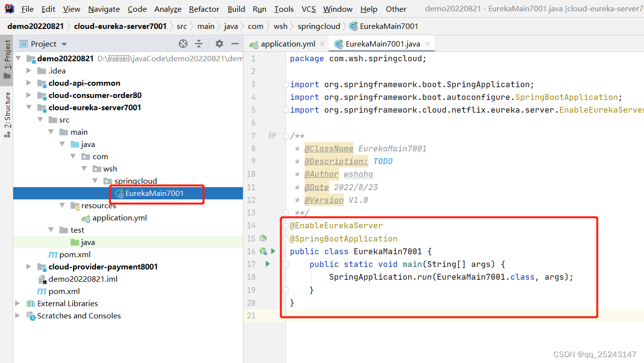Image resolution: width=644 pixels, height=363 pixels.
Task: Open the Edit menu
Action: pyautogui.click(x=48, y=9)
